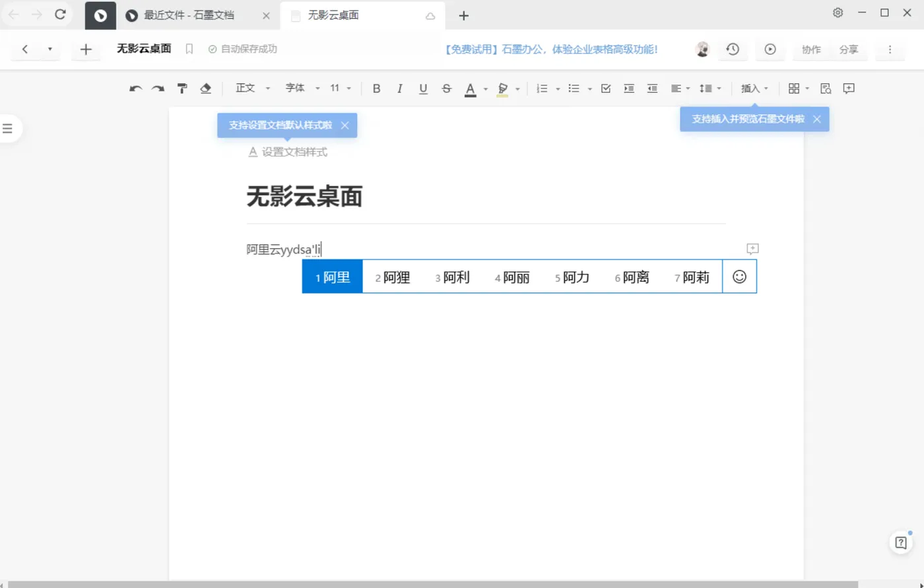Open the IME emoji smiley panel
Screen dimensions: 924x588
[740, 277]
